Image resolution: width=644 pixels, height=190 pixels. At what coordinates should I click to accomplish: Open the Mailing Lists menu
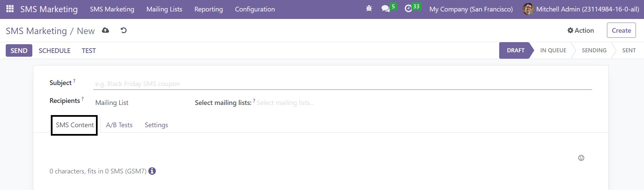164,9
